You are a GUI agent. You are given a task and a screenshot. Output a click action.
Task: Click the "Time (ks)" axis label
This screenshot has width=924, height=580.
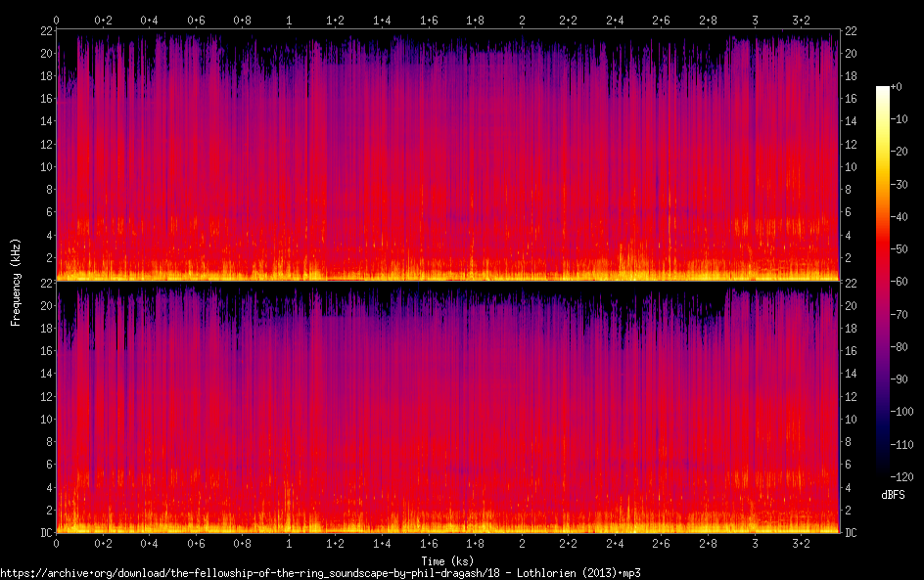447,560
